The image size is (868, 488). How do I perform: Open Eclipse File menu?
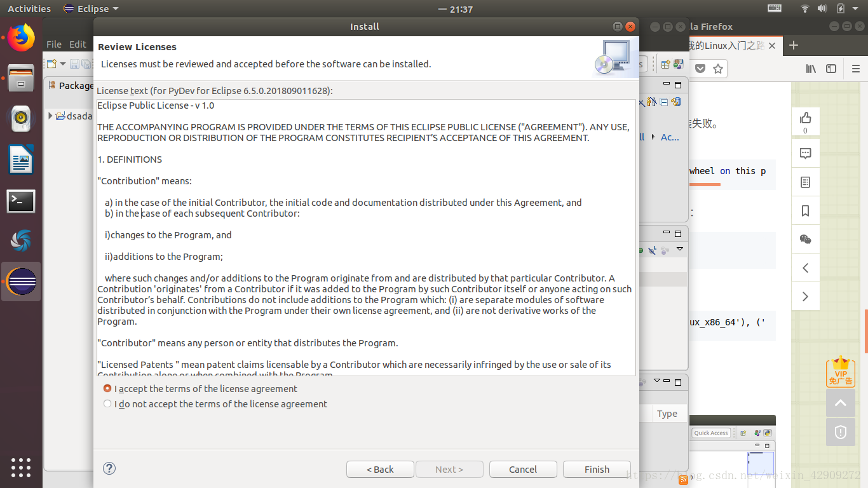pos(54,44)
